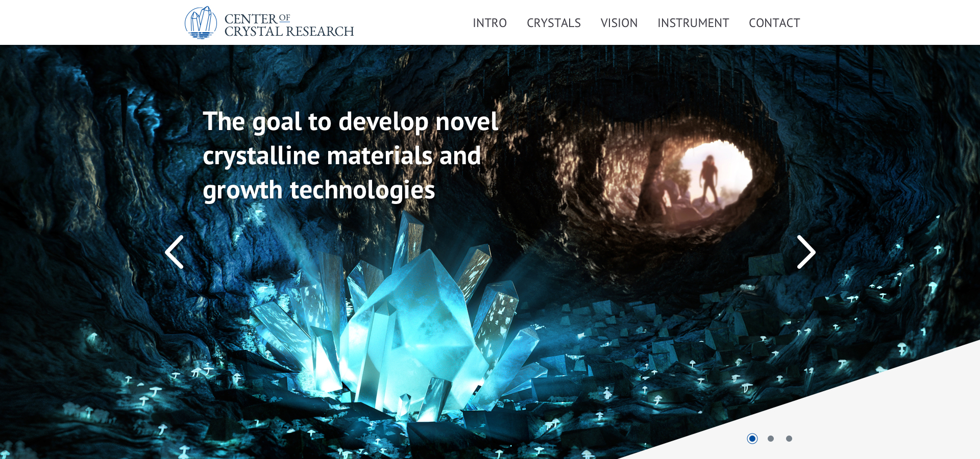Viewport: 980px width, 459px height.
Task: Click the person silhouette in cave opening
Action: pos(708,178)
